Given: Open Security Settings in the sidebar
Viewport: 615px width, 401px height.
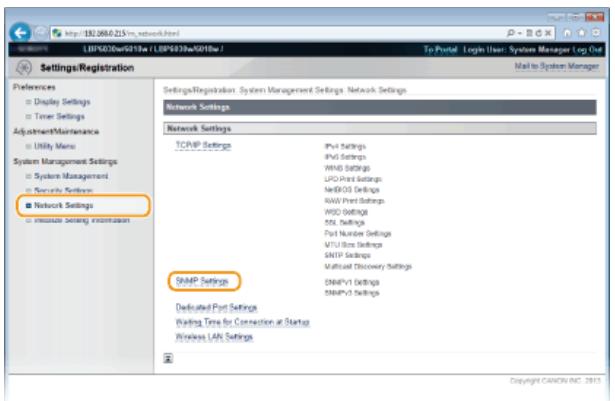Looking at the screenshot, I should point(64,190).
